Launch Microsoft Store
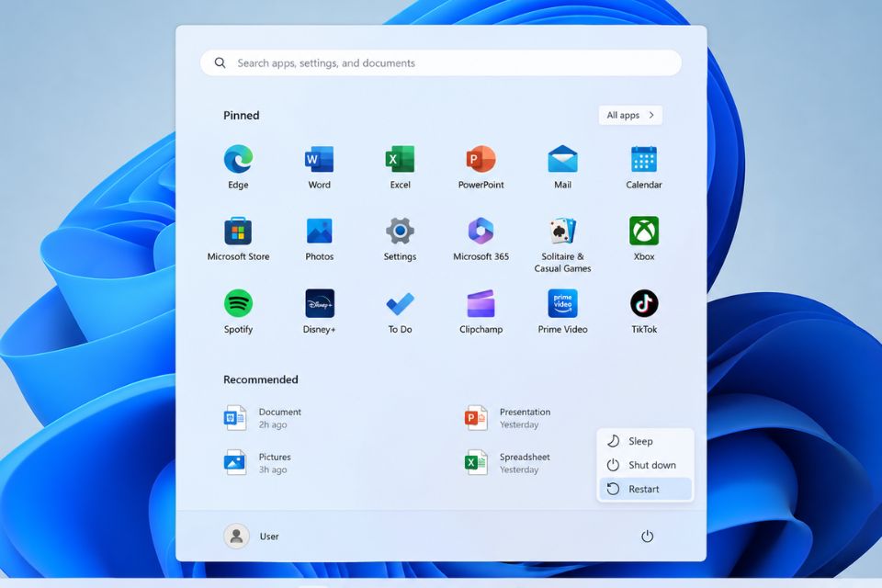Screen dimensions: 882x588 (238, 231)
